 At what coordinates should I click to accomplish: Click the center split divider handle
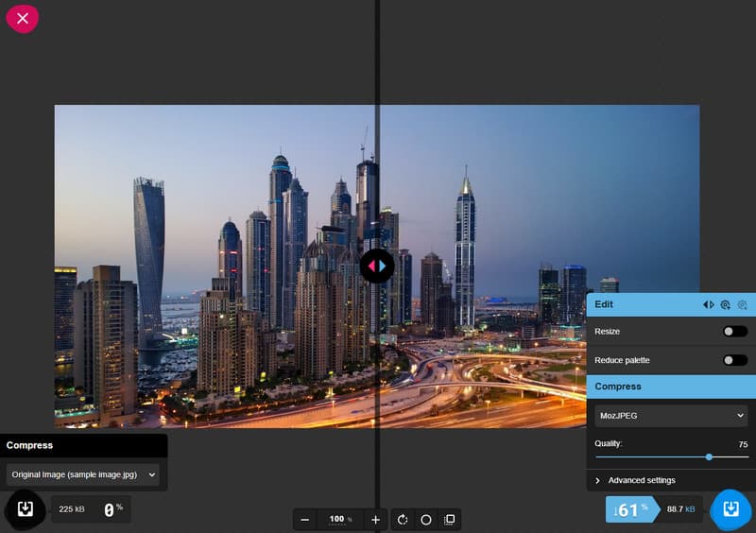pos(377,266)
